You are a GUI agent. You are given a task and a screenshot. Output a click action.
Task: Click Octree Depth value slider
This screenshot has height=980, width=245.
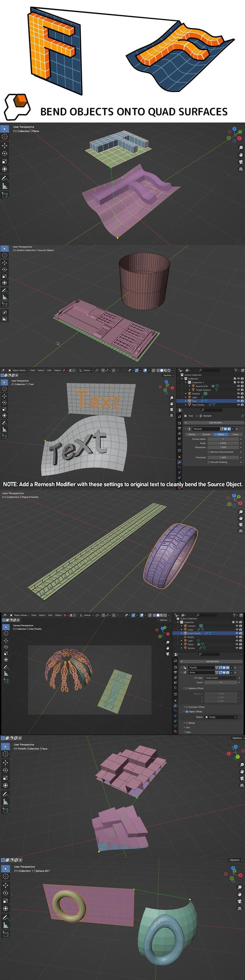click(223, 439)
